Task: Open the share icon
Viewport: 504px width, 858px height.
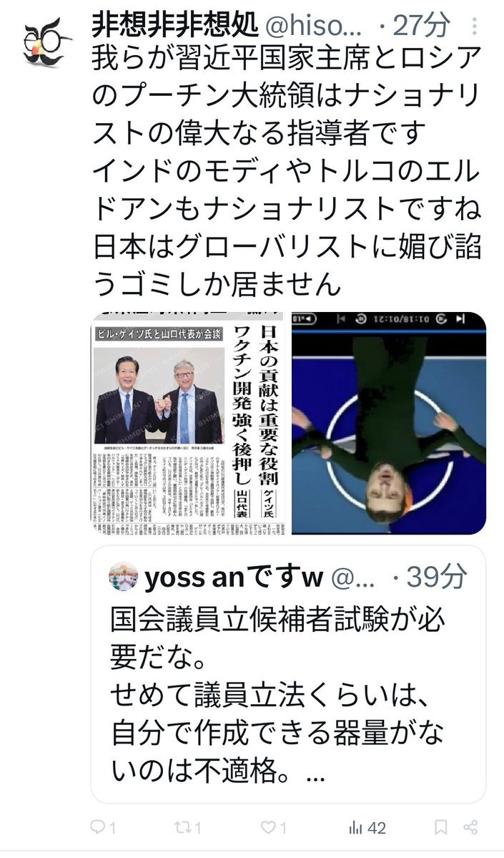Action: (x=470, y=827)
